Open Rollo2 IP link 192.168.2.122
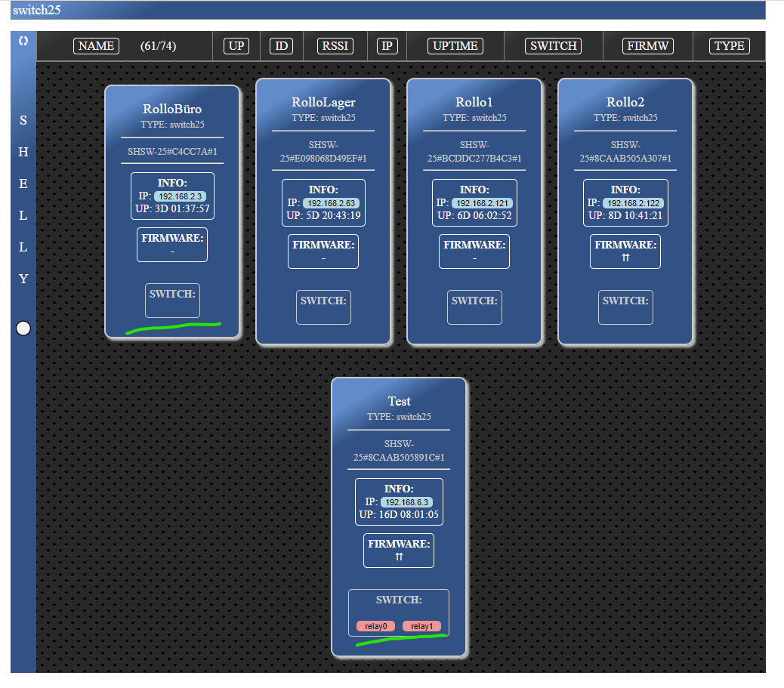784x688 pixels. pyautogui.click(x=633, y=203)
